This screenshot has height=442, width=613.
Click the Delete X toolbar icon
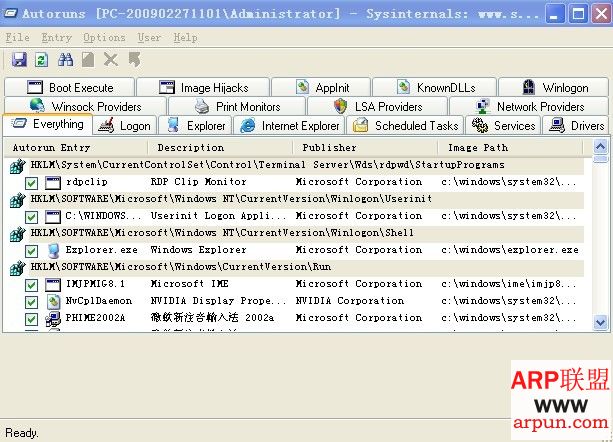[x=111, y=60]
